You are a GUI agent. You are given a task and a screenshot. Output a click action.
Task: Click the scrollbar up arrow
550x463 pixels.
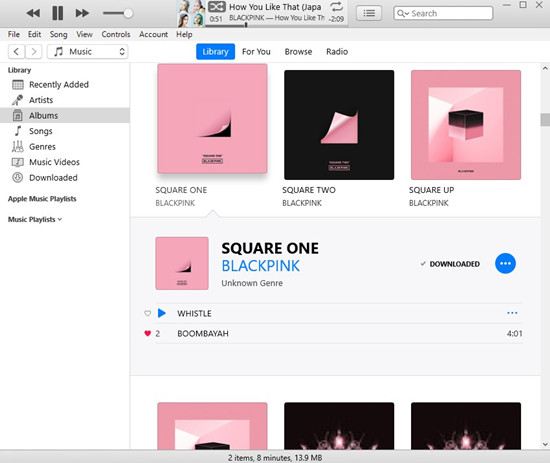click(545, 68)
